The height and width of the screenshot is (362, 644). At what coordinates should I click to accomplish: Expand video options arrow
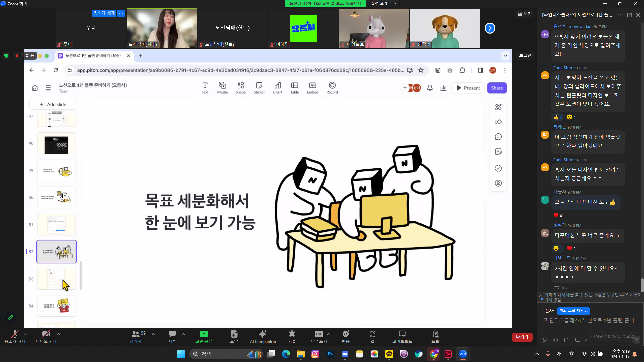(59, 334)
